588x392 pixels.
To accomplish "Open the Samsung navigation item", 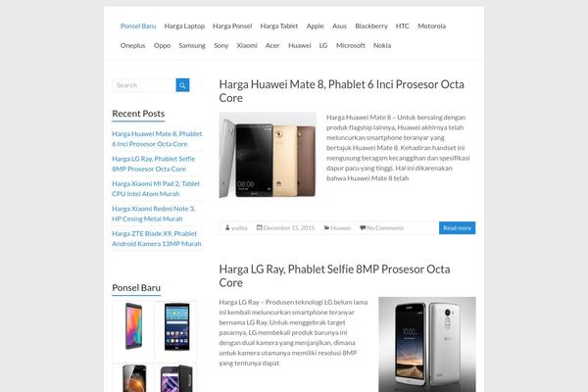I will point(192,45).
